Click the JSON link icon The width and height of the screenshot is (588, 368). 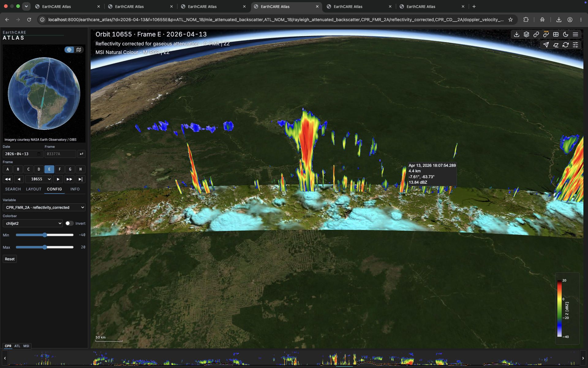pyautogui.click(x=546, y=34)
